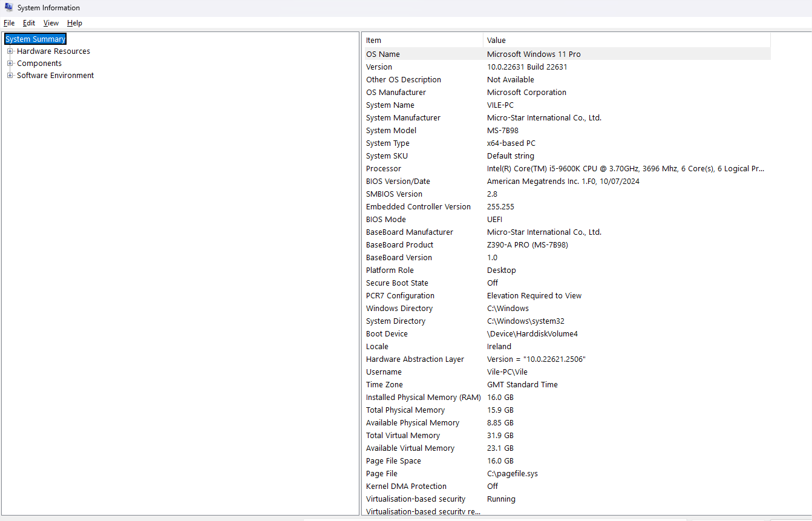Image resolution: width=812 pixels, height=521 pixels.
Task: Click the value "Microsoft Corporation"
Action: 526,93
